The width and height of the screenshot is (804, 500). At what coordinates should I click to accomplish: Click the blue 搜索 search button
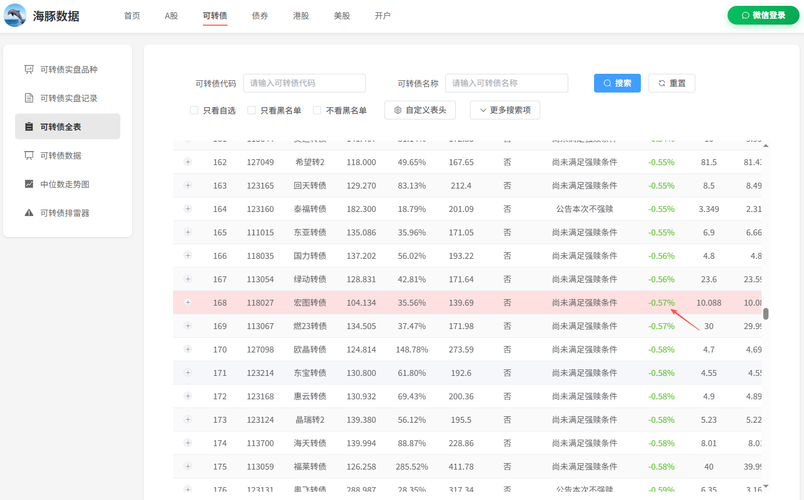tap(617, 83)
